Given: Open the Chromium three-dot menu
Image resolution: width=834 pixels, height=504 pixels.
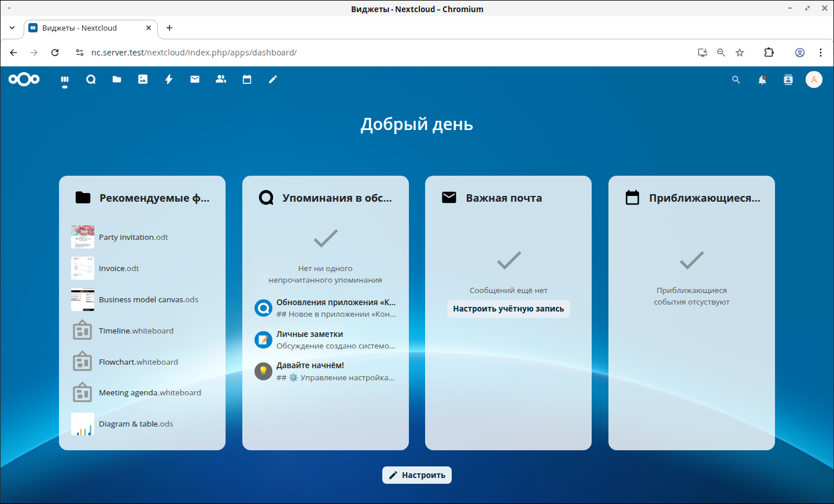Looking at the screenshot, I should coord(820,53).
